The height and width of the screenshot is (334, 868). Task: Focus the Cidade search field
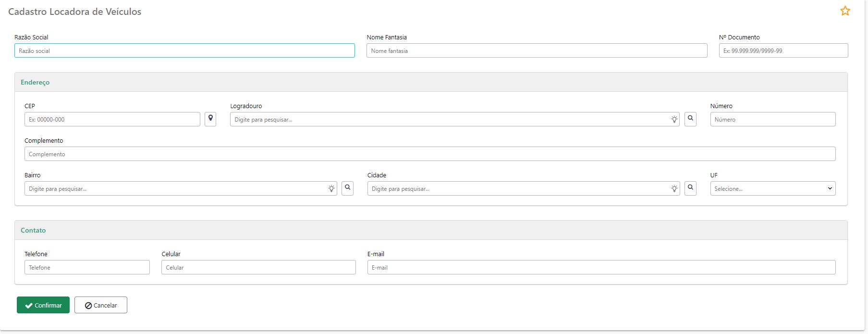524,188
